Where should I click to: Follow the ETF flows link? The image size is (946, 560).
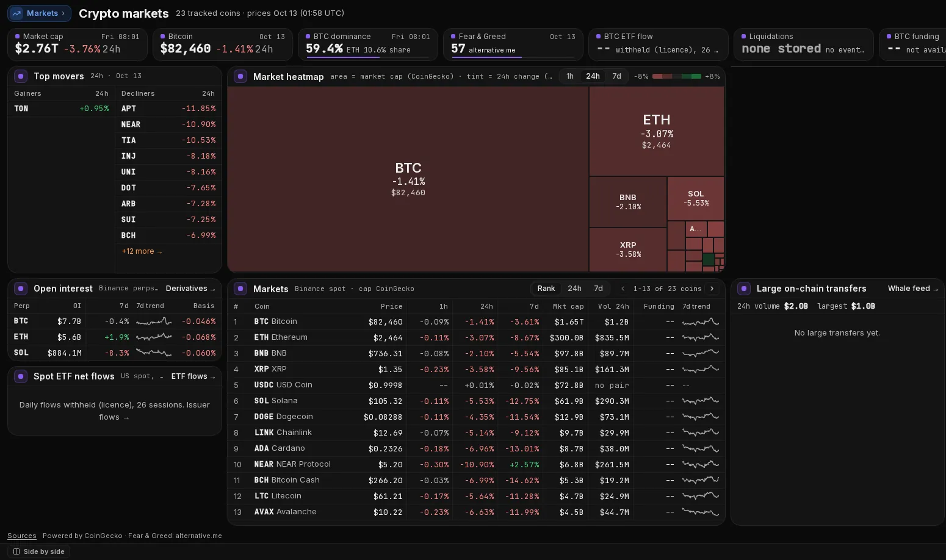click(193, 376)
